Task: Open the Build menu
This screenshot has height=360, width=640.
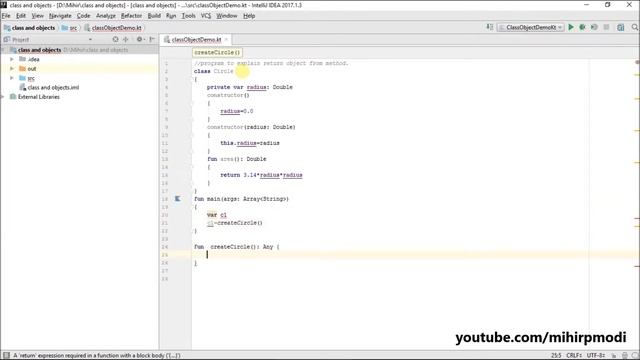Action: click(154, 16)
